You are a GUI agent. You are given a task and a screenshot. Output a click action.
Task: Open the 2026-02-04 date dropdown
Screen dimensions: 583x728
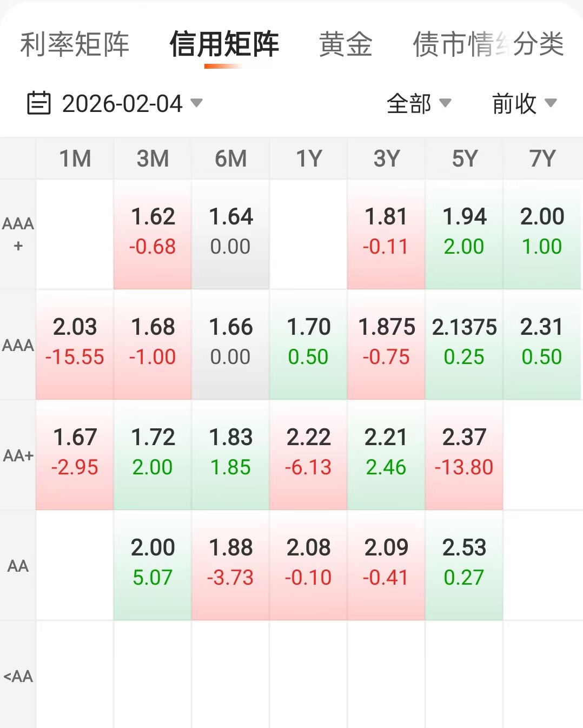click(131, 103)
